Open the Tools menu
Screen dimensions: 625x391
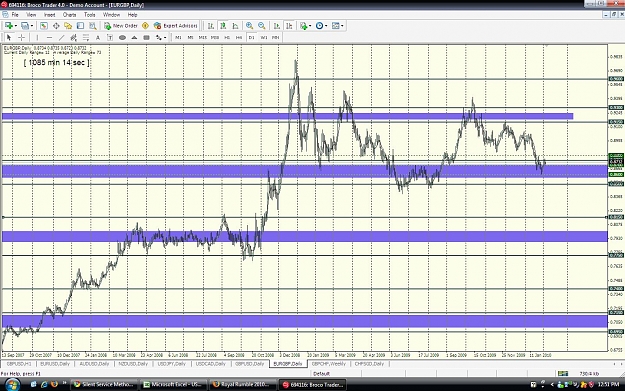(90, 15)
